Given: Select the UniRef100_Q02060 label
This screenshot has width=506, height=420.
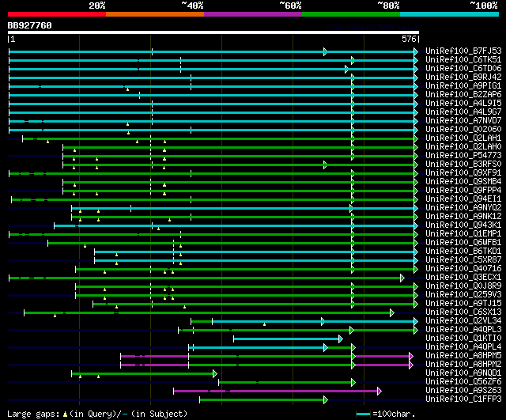Looking at the screenshot, I should 463,130.
